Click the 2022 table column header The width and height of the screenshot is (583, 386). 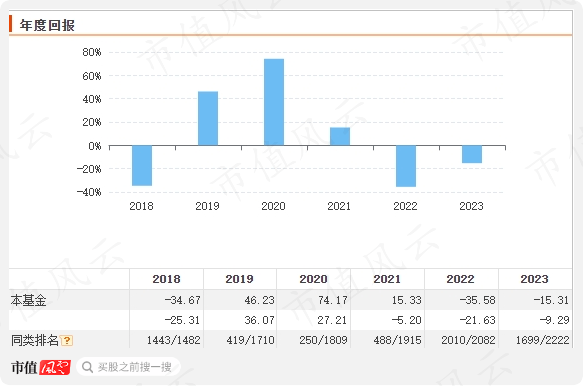460,279
